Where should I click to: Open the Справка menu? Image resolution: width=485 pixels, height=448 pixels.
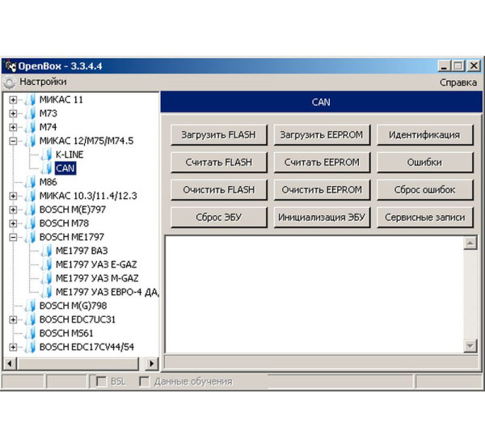point(458,82)
